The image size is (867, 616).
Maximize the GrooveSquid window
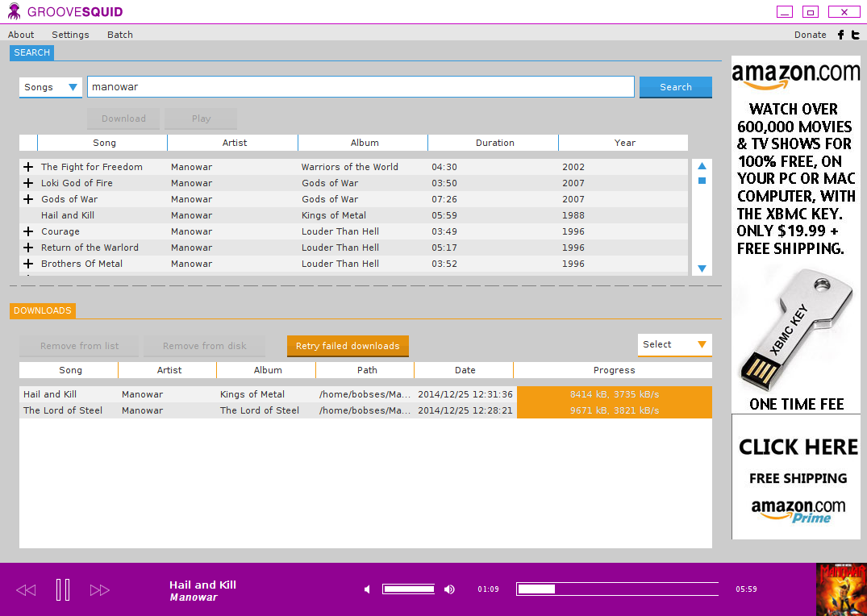click(811, 11)
